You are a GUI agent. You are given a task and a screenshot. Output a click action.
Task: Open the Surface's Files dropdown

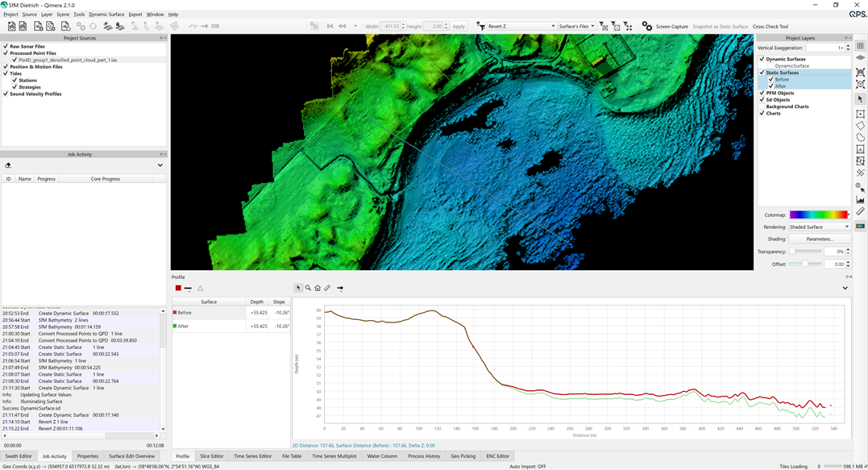576,27
